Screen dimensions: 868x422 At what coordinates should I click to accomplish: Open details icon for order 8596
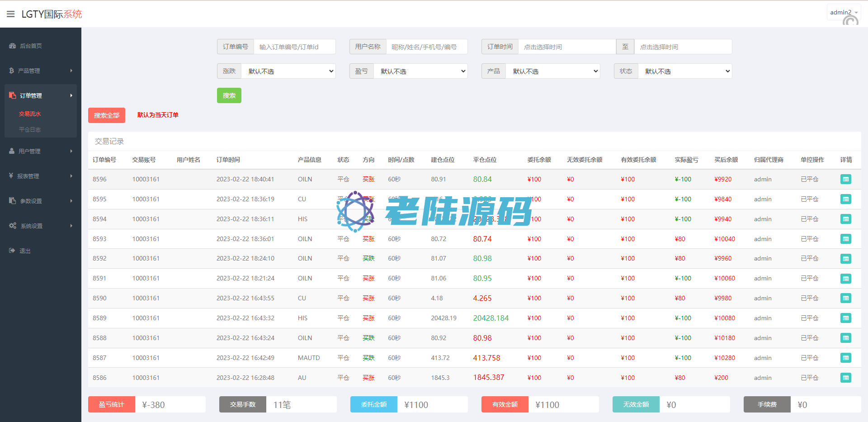[x=845, y=180]
